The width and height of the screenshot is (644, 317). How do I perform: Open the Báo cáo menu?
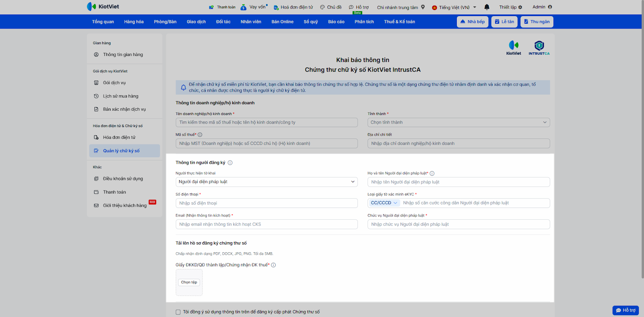pos(336,22)
